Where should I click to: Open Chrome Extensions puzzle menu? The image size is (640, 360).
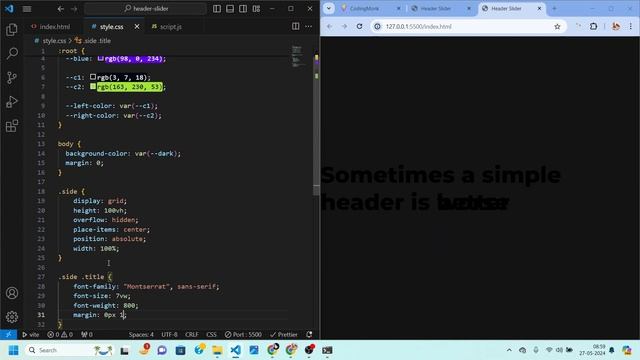593,27
